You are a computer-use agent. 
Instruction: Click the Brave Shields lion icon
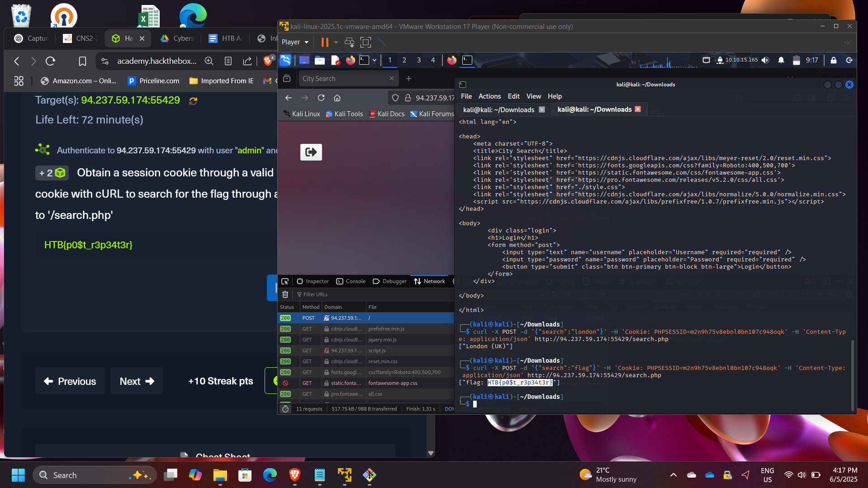tap(268, 61)
